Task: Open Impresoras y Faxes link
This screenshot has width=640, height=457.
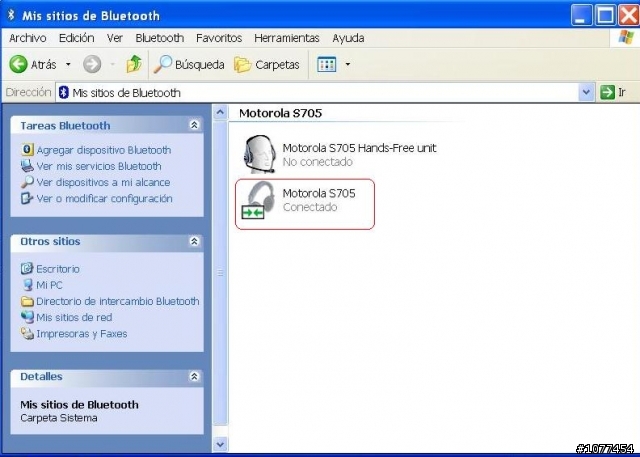Action: (x=82, y=334)
